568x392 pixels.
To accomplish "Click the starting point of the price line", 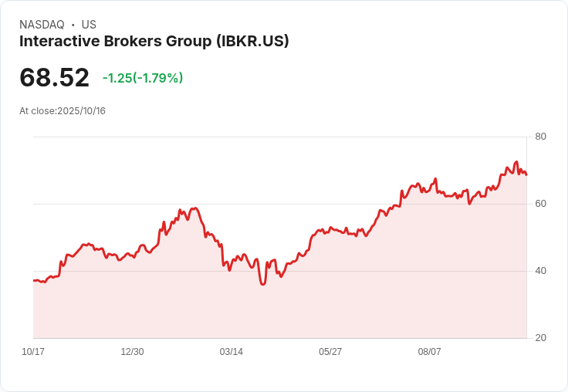I will coord(33,280).
